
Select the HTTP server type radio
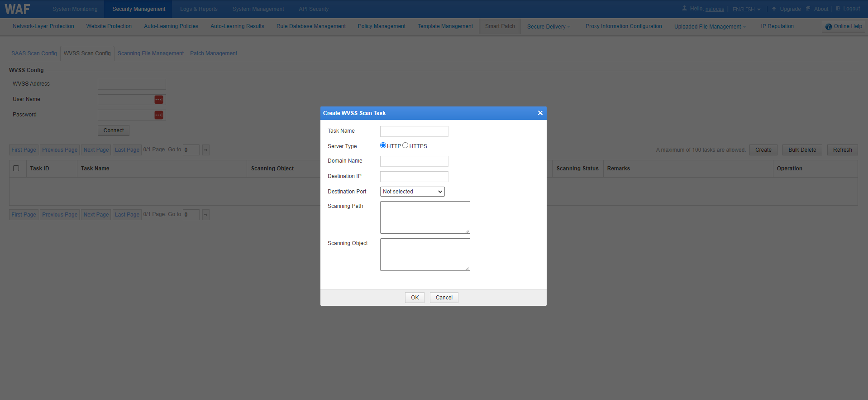[383, 145]
